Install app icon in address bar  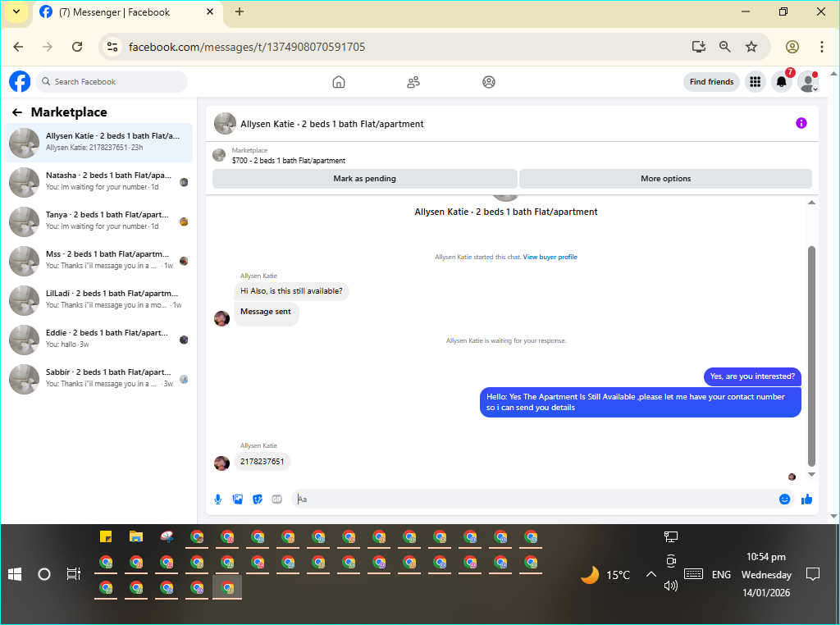tap(699, 47)
